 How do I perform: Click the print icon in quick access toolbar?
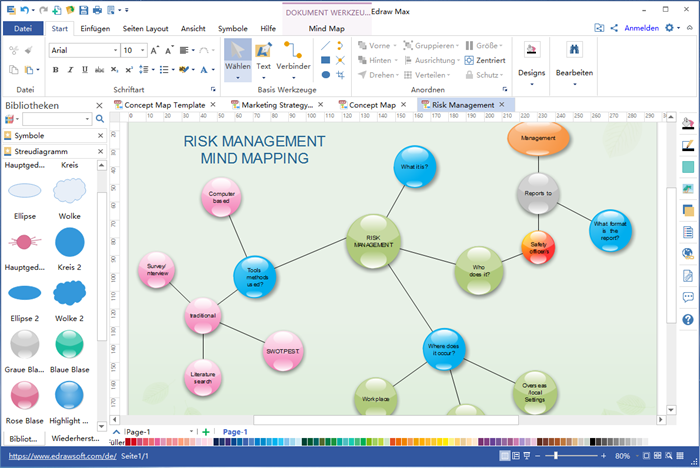[97, 10]
